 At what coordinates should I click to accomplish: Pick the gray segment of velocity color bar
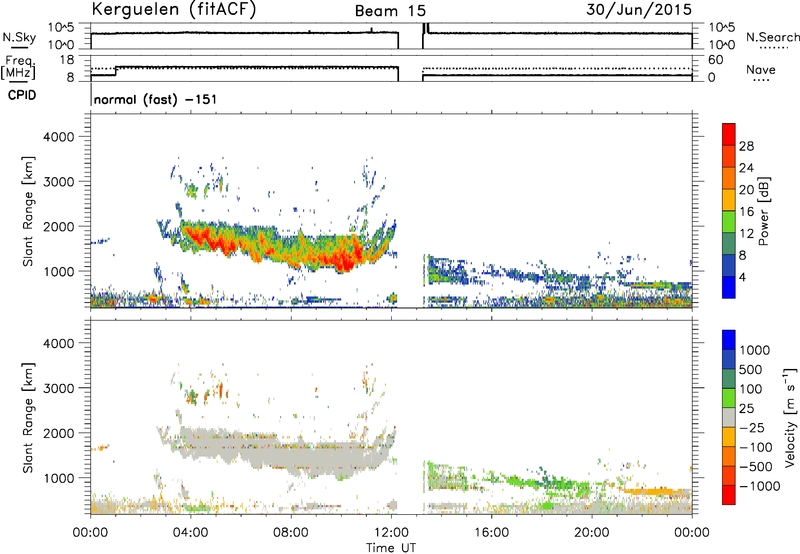click(x=729, y=418)
